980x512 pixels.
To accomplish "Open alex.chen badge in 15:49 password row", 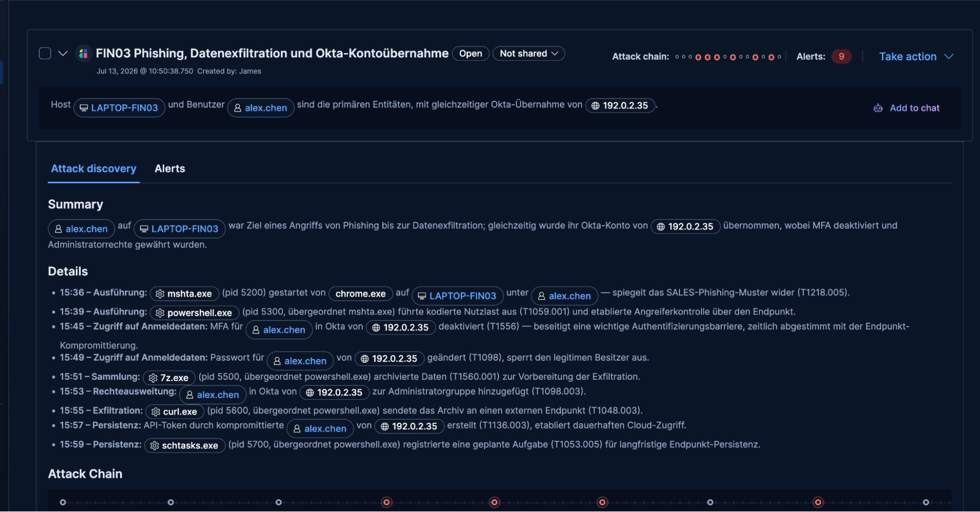I will pos(300,361).
